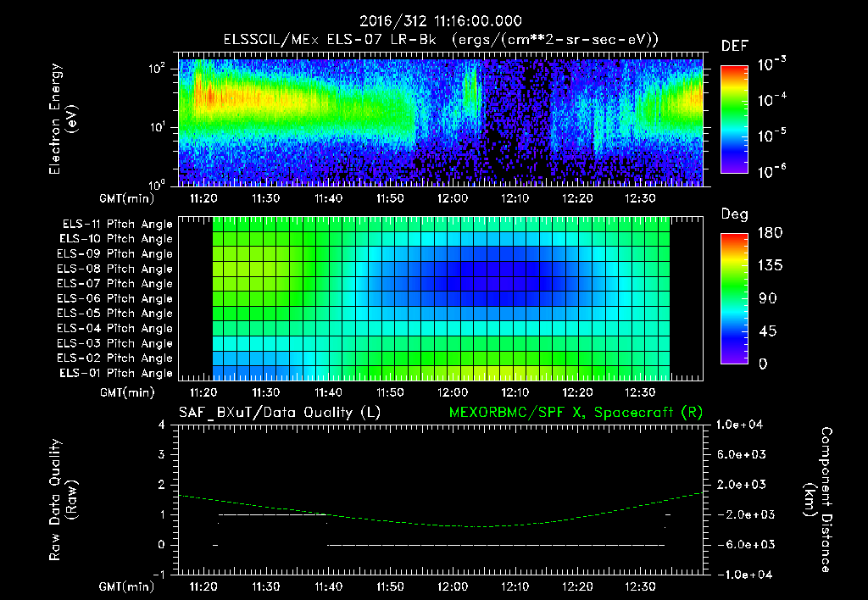
Task: Select the 45 tick on the Deg scale
Action: (x=767, y=331)
